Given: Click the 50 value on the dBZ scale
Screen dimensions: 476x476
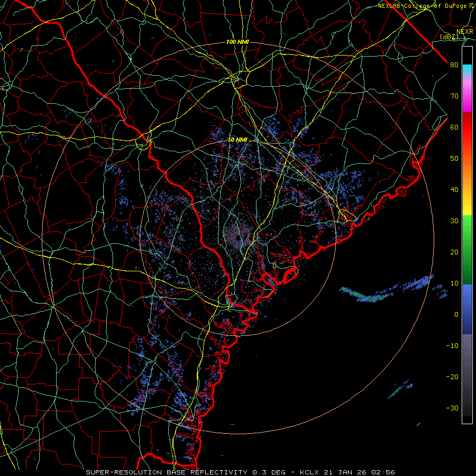Looking at the screenshot, I should pos(454,159).
